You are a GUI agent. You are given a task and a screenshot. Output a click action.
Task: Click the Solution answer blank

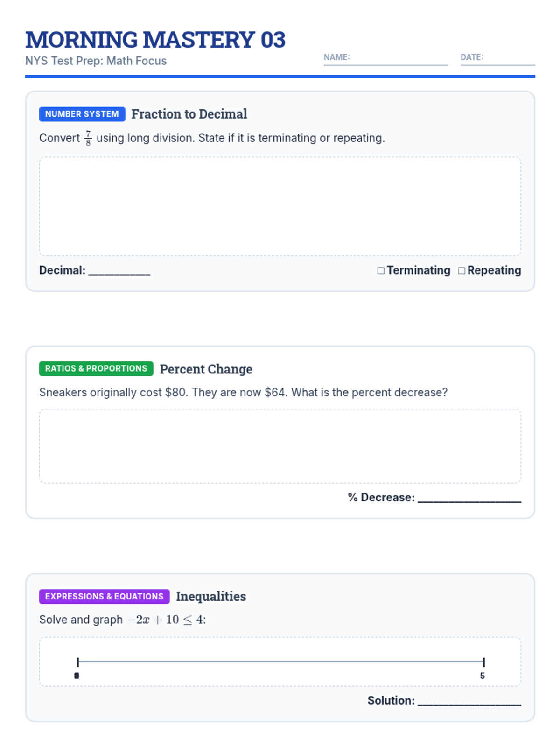pos(469,701)
